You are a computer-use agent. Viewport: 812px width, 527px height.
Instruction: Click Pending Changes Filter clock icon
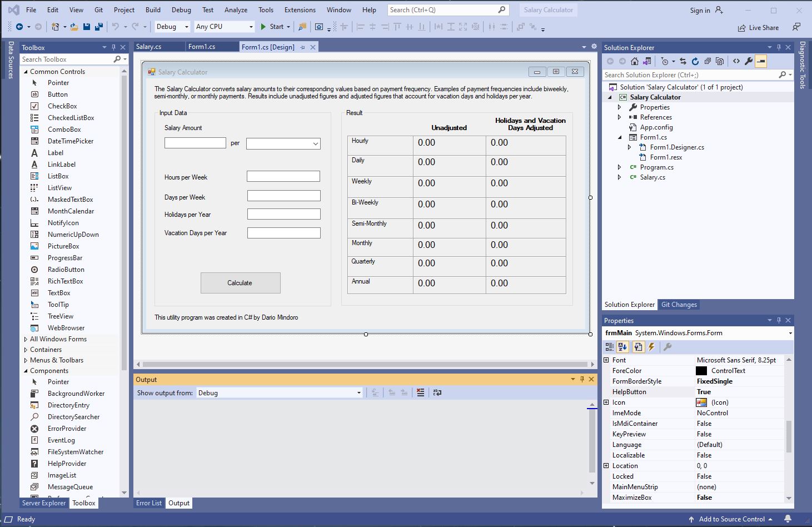(x=665, y=61)
